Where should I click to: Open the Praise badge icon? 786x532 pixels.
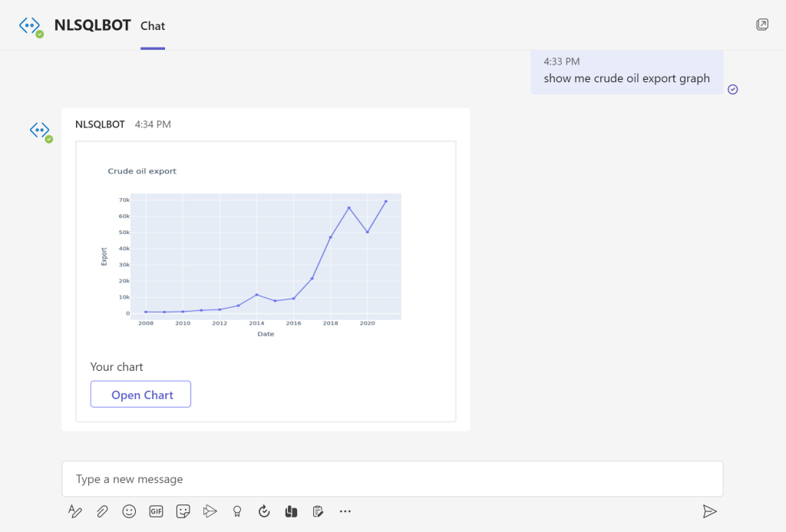237,511
